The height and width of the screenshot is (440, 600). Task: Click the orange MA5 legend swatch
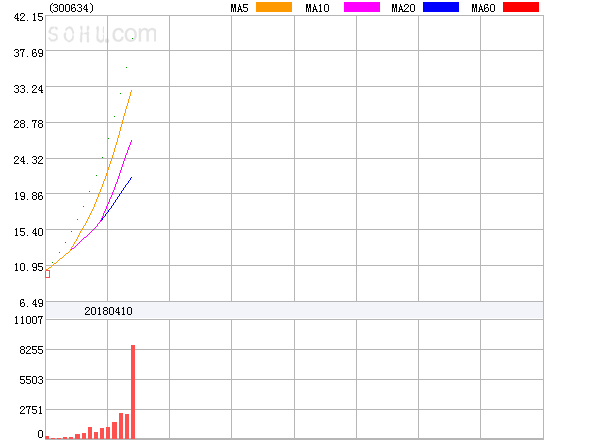click(x=274, y=7)
